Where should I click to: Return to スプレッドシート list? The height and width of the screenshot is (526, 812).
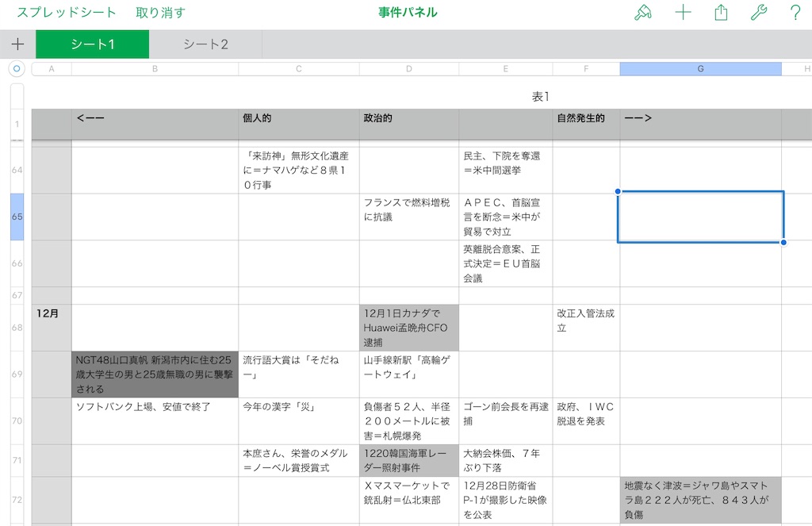63,12
